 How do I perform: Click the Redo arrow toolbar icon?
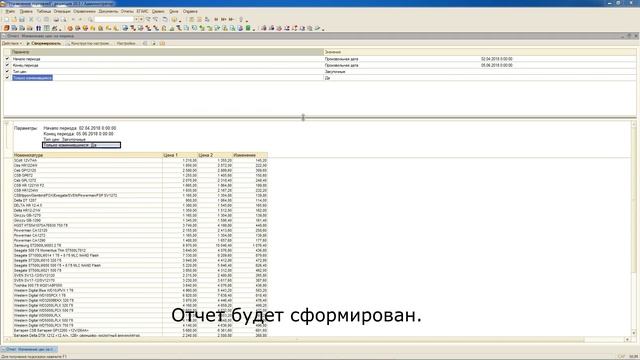pos(81,20)
